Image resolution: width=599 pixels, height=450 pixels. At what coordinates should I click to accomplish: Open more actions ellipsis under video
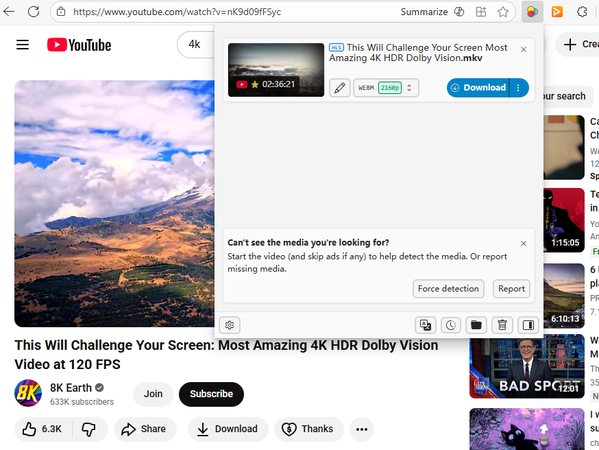(362, 429)
